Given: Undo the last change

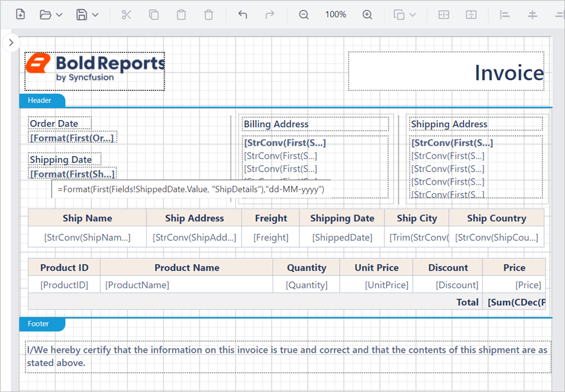Looking at the screenshot, I should 242,14.
